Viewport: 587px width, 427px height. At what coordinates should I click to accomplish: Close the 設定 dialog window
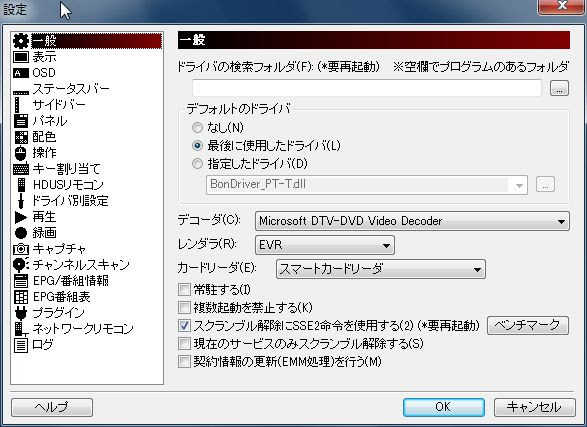click(x=562, y=6)
